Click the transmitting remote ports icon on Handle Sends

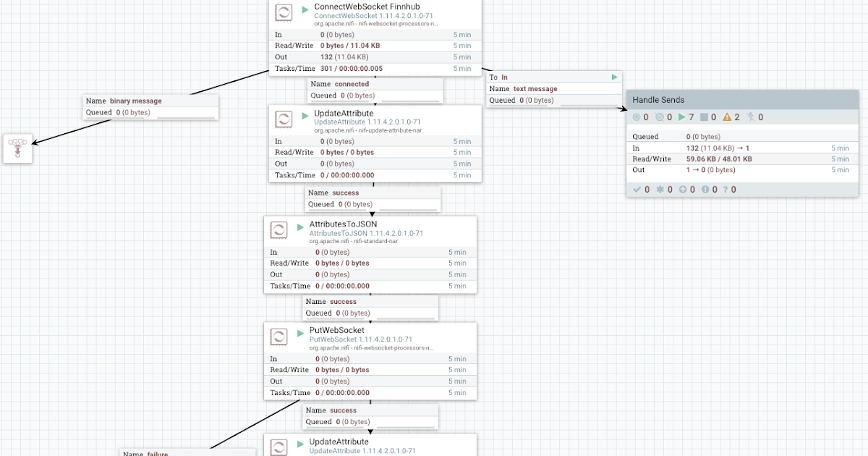pos(638,117)
